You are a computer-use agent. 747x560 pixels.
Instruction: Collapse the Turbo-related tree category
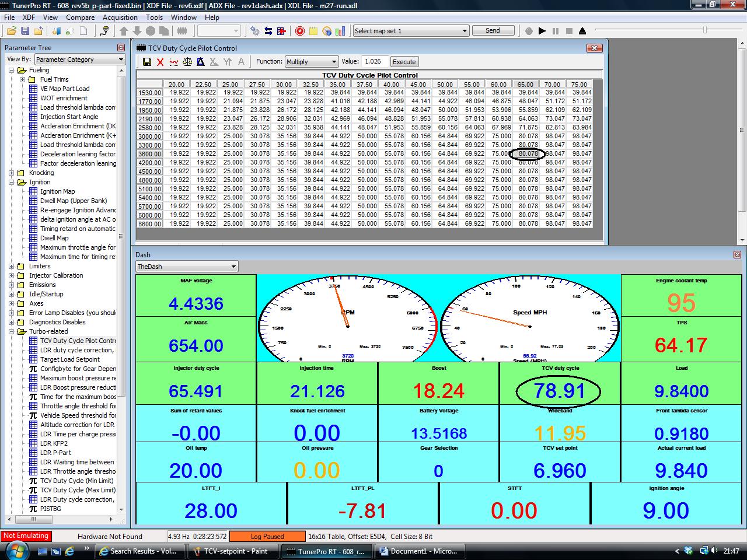pyautogui.click(x=12, y=331)
